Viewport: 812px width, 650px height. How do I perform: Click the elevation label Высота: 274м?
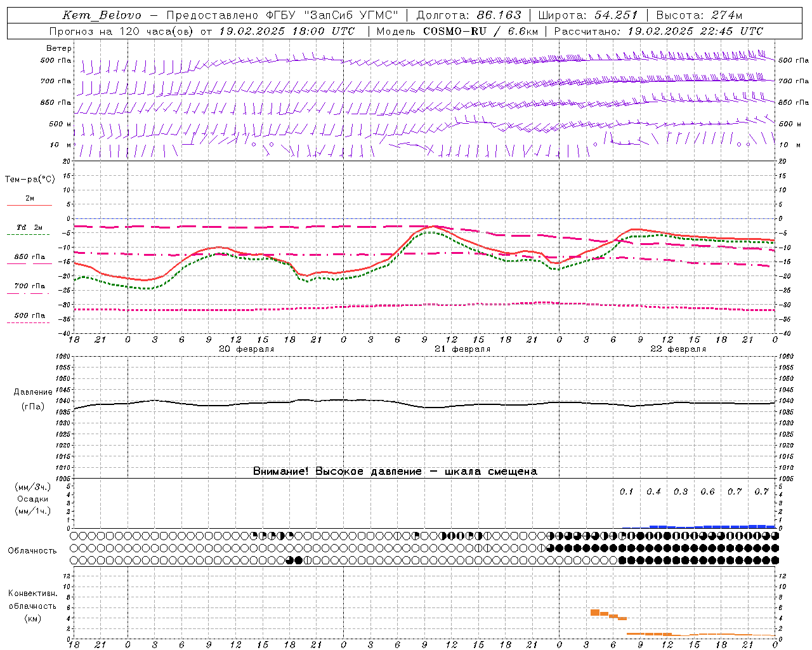coord(698,15)
